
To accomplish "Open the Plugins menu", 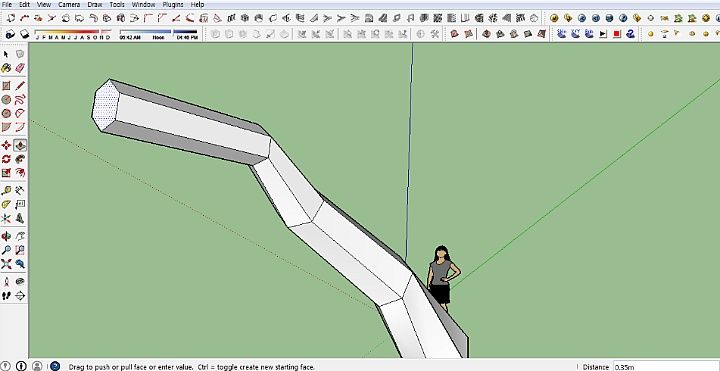I will 173,4.
